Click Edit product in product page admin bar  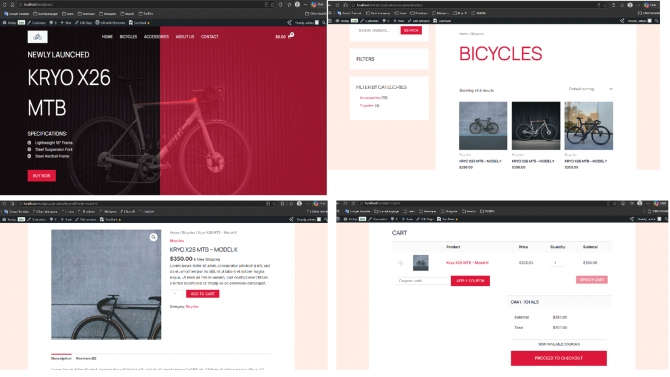click(85, 219)
